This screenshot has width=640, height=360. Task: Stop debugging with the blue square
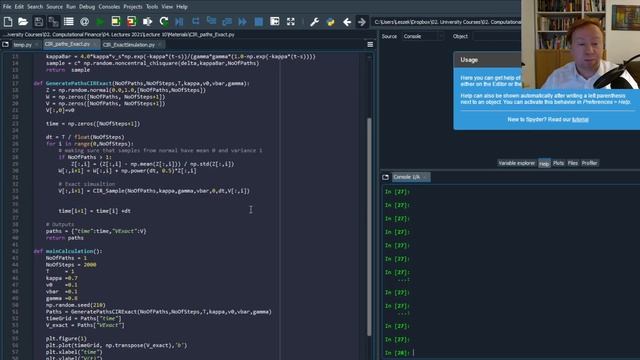coord(258,22)
